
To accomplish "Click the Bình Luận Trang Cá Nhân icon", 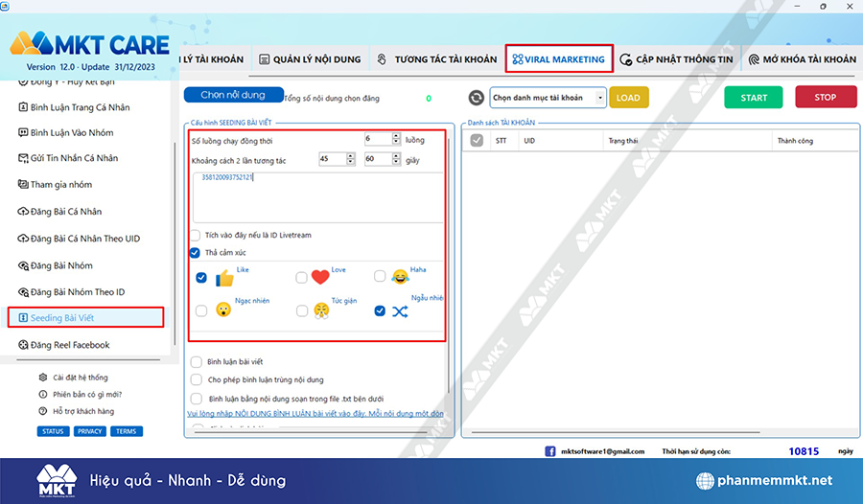I will click(23, 106).
